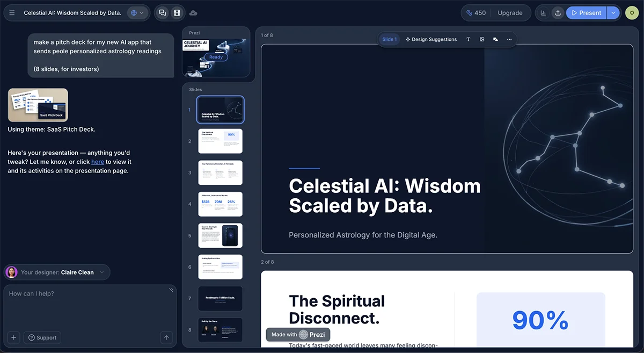
Task: Select slide 7 Roadmap thumbnail
Action: [x=221, y=298]
